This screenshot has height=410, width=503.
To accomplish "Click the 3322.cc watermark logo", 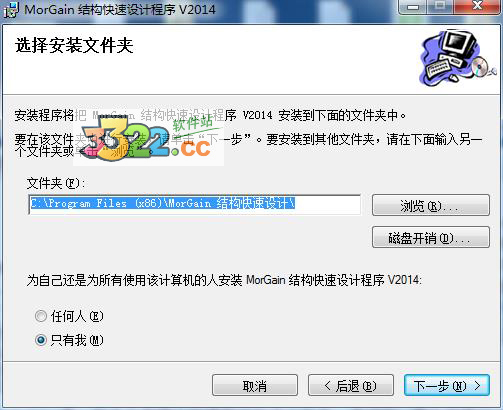I will pos(148,138).
